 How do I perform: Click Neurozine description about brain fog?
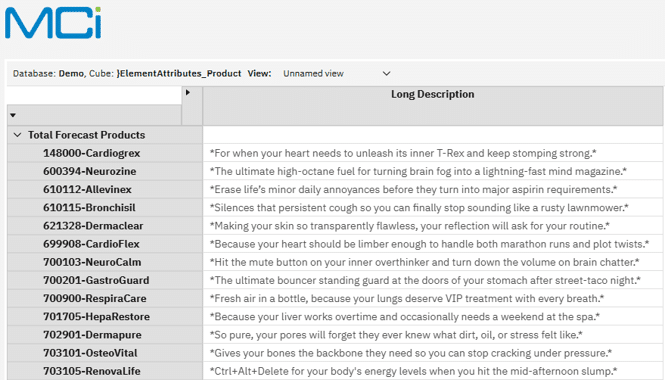(418, 171)
